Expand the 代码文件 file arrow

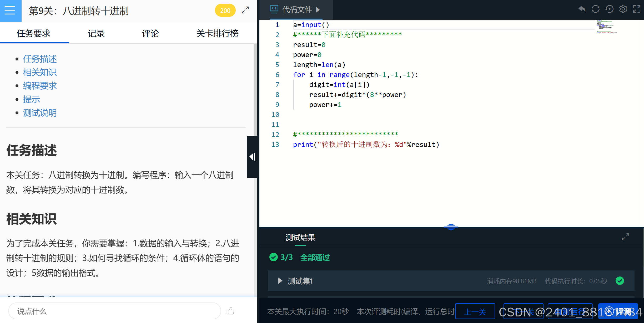[x=318, y=10]
